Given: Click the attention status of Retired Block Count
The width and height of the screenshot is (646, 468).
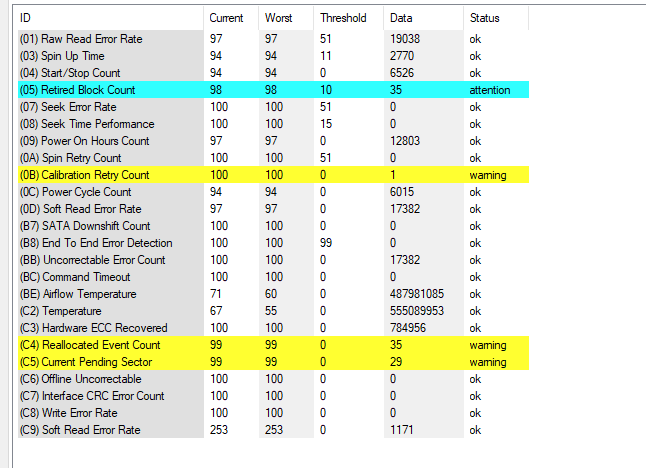Looking at the screenshot, I should point(490,90).
